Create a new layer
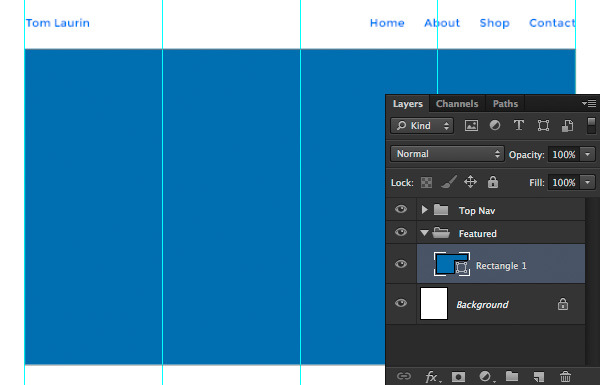The height and width of the screenshot is (385, 600). pos(539,377)
